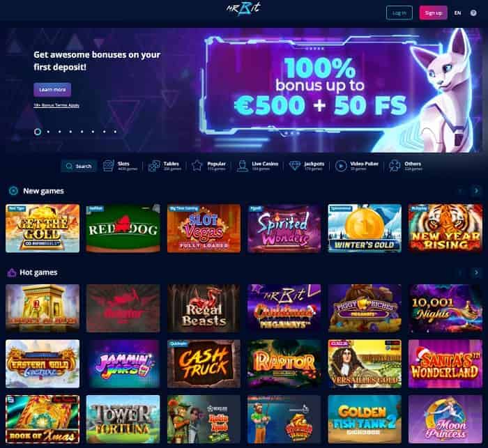Advance Hot games carousel right arrow

point(476,272)
